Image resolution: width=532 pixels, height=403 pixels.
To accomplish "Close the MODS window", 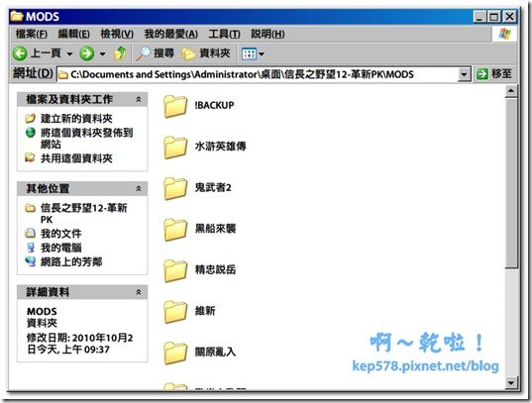I will (509, 16).
